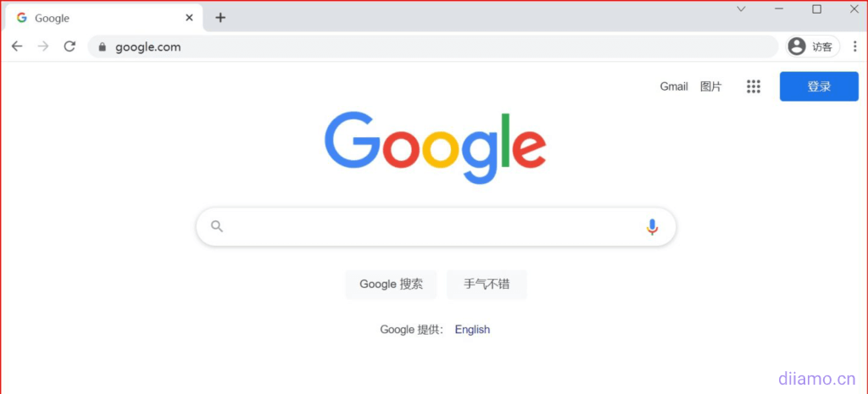Start voice search with the microphone icon

tap(652, 227)
